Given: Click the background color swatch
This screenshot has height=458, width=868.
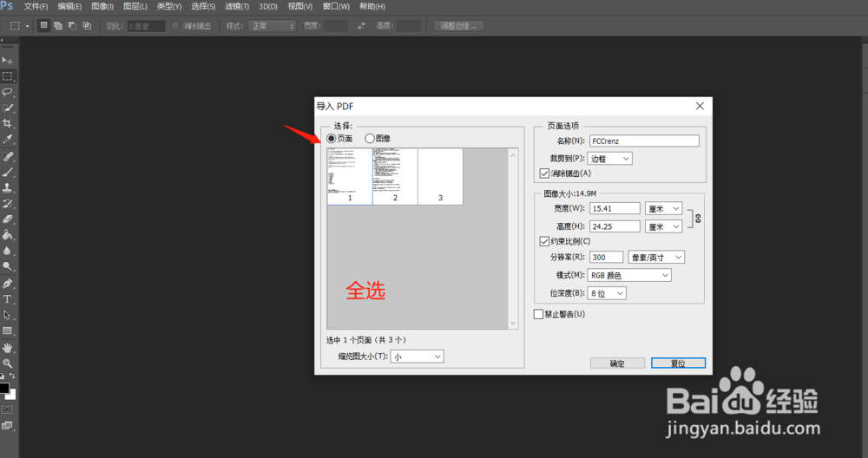Looking at the screenshot, I should coord(11,395).
